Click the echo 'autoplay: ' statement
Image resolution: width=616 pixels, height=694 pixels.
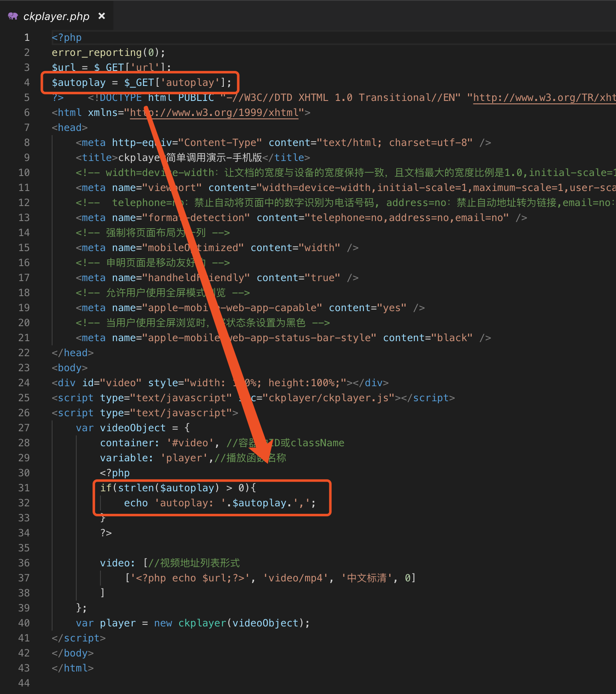pyautogui.click(x=220, y=503)
